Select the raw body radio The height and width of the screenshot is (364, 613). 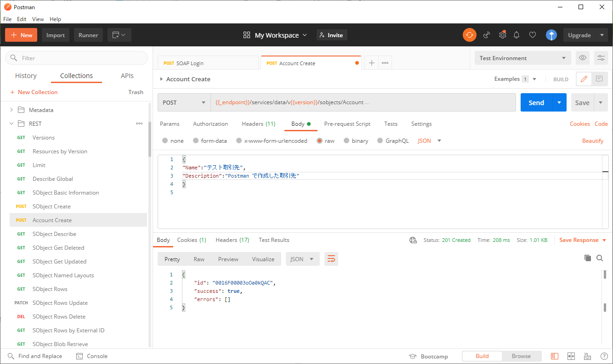point(319,141)
